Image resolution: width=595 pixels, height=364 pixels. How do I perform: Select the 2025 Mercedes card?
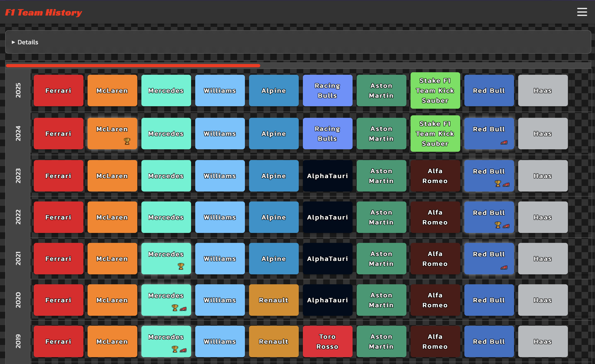tap(166, 90)
